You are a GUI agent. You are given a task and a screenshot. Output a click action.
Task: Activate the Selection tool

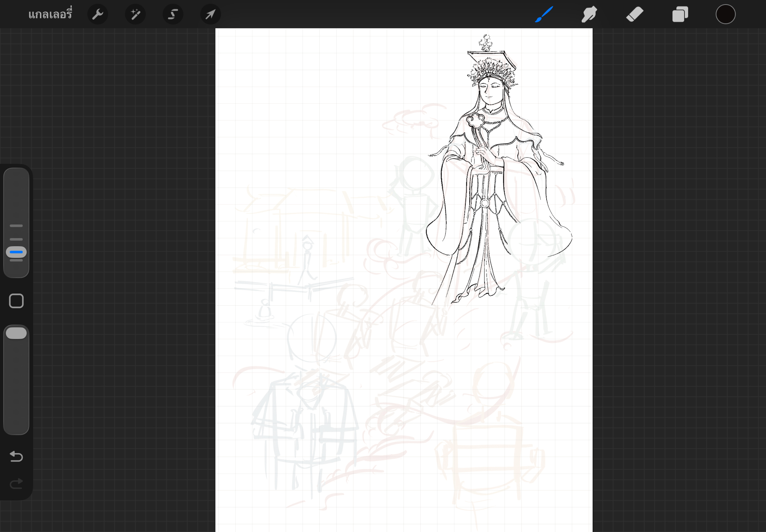pos(173,15)
